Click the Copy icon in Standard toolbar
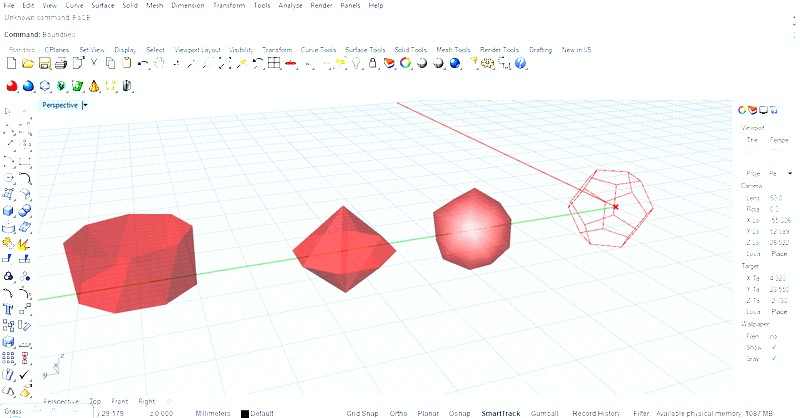The height and width of the screenshot is (418, 800). coord(110,63)
